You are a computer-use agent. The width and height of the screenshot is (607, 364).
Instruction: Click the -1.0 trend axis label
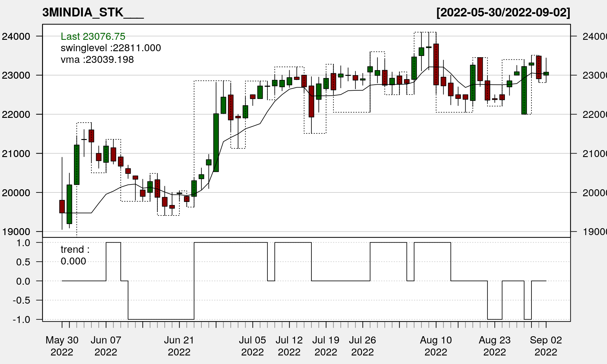point(21,319)
